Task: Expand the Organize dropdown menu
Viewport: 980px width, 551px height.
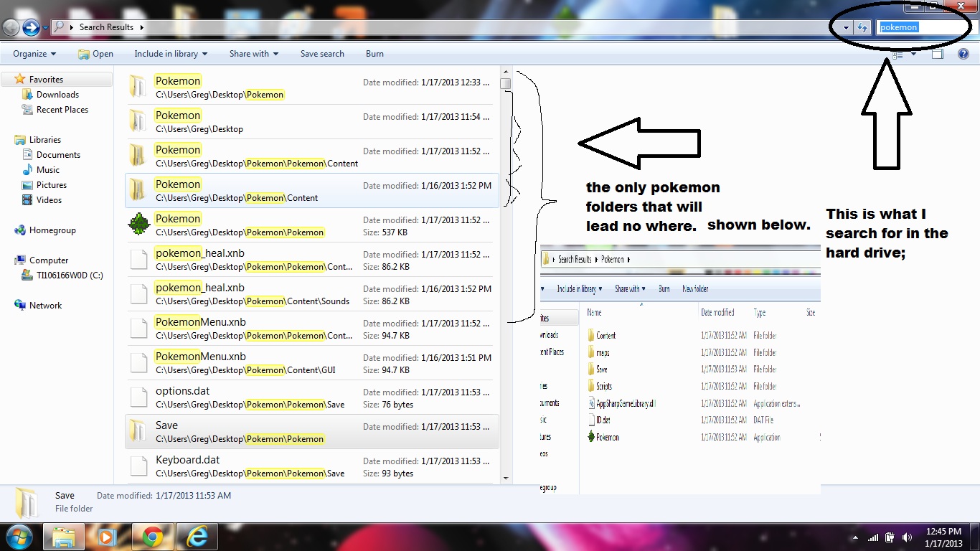Action: click(x=34, y=54)
